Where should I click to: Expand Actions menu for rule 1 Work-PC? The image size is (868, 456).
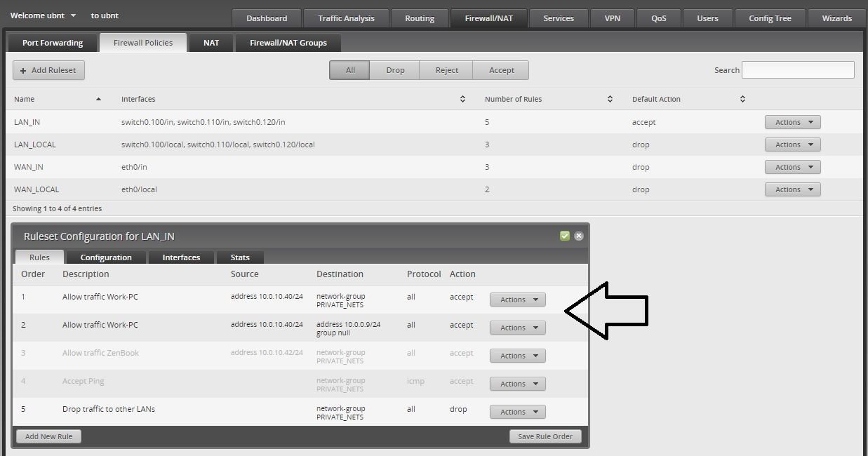click(x=517, y=300)
